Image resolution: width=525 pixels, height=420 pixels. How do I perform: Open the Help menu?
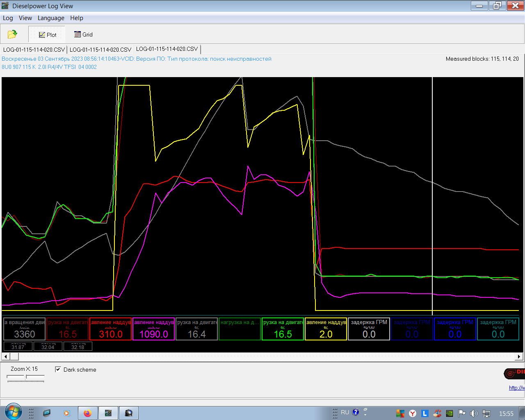(x=76, y=18)
